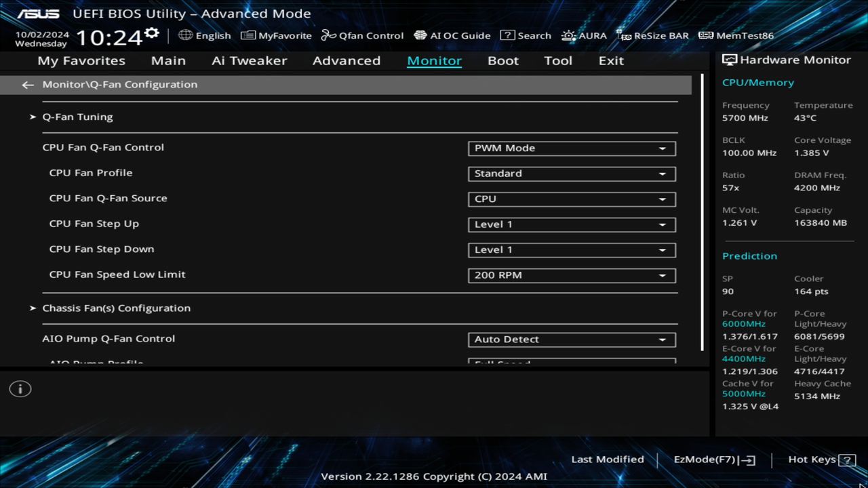Switch to the Ai Tweaker tab
The height and width of the screenshot is (488, 868).
pyautogui.click(x=249, y=60)
